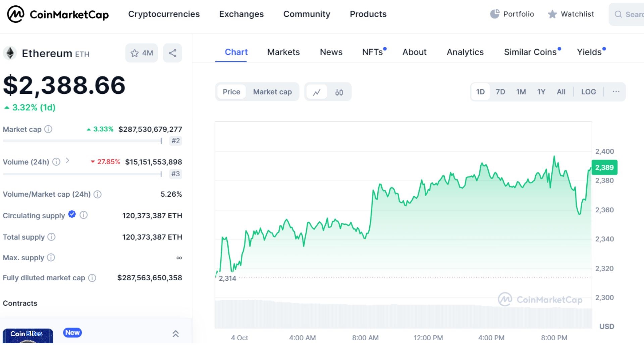
Task: Focus the Search input field
Action: tap(627, 14)
